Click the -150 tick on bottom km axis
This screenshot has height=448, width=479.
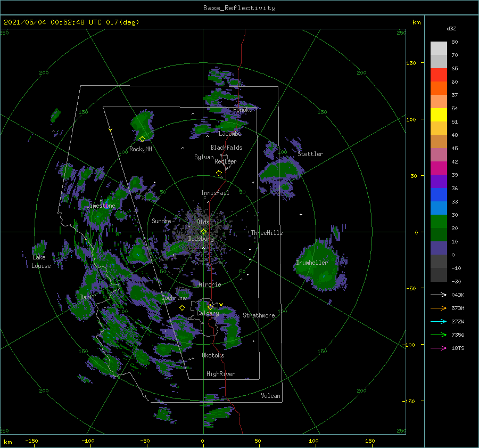[x=32, y=441]
